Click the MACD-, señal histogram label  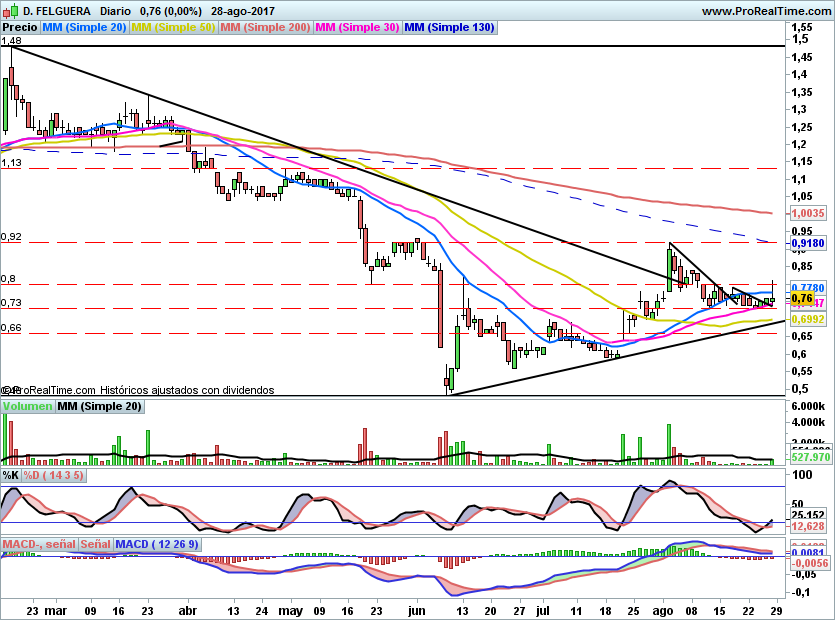pos(39,544)
